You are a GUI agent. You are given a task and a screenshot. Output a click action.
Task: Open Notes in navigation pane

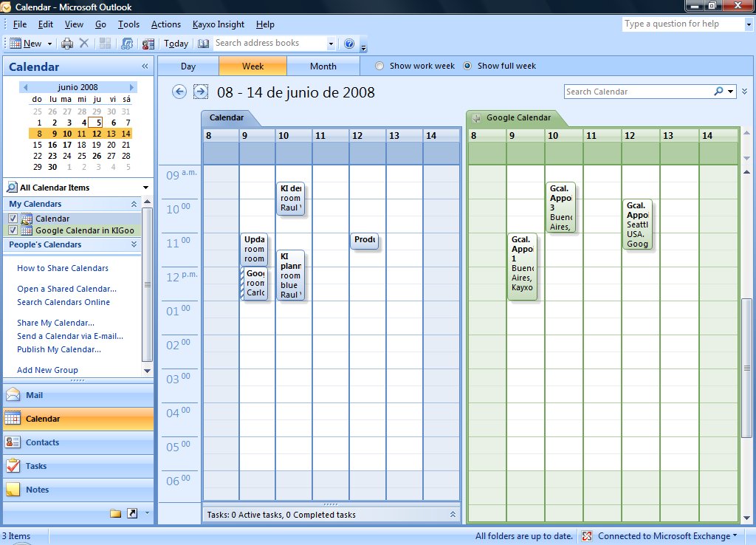[78, 490]
